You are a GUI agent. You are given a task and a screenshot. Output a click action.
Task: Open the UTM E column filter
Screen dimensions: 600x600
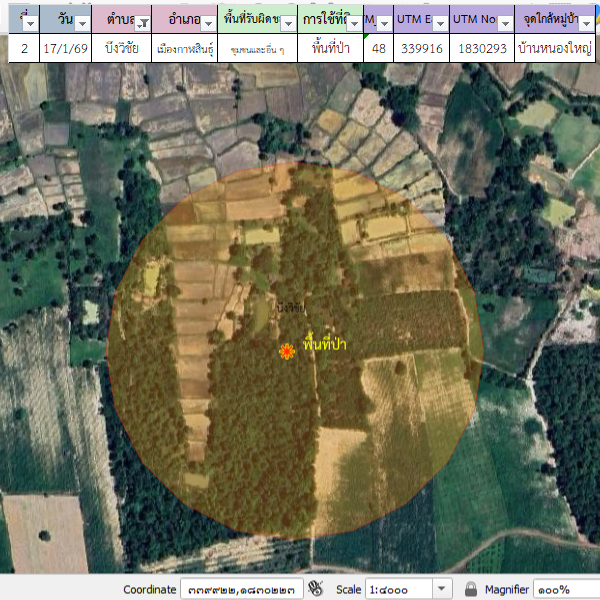click(437, 22)
